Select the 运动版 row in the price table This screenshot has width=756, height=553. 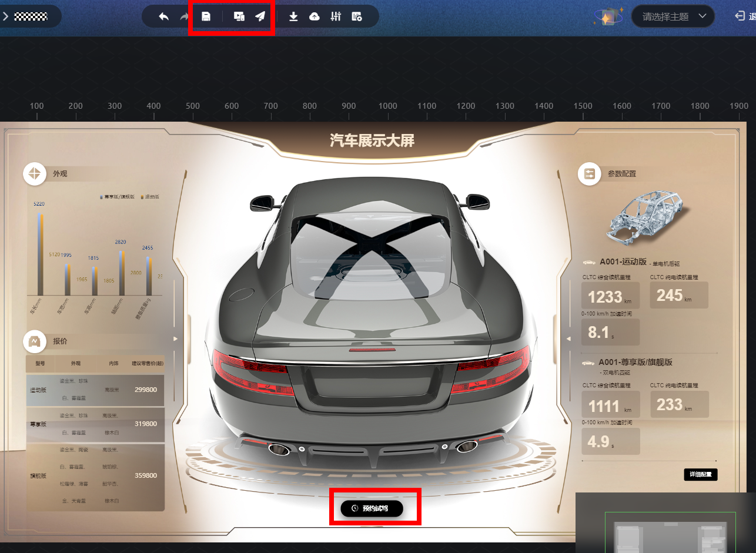coord(95,390)
